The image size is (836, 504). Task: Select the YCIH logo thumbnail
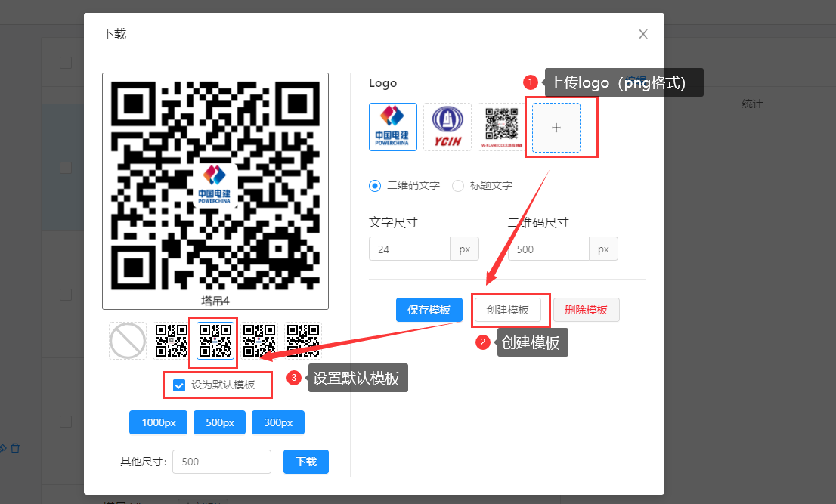(x=447, y=126)
